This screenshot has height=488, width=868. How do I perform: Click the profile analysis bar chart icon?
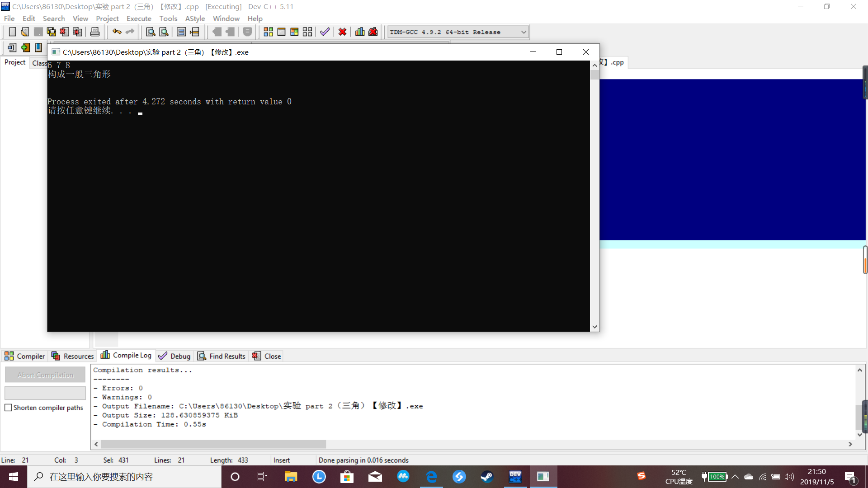pyautogui.click(x=360, y=32)
